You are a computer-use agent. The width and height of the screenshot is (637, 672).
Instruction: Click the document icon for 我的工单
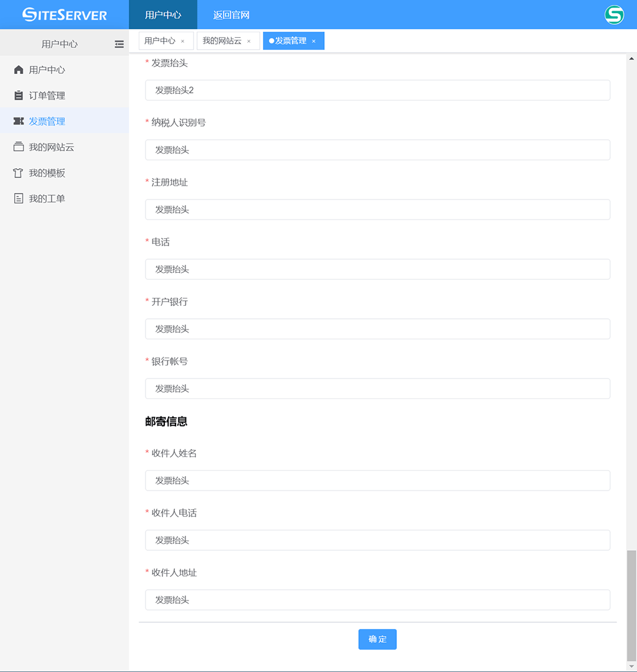tap(19, 199)
